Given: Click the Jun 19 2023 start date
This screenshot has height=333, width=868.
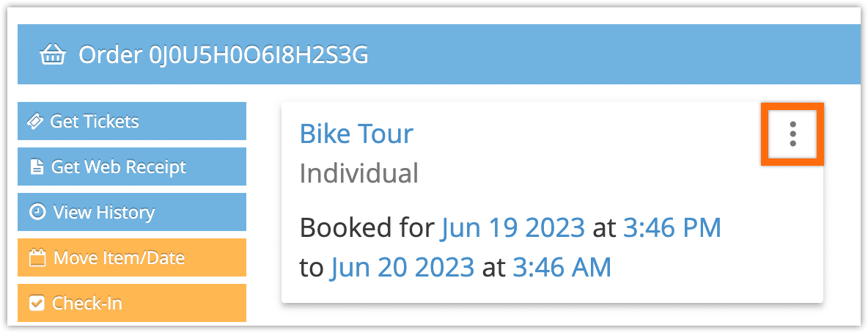Looking at the screenshot, I should pos(512,227).
